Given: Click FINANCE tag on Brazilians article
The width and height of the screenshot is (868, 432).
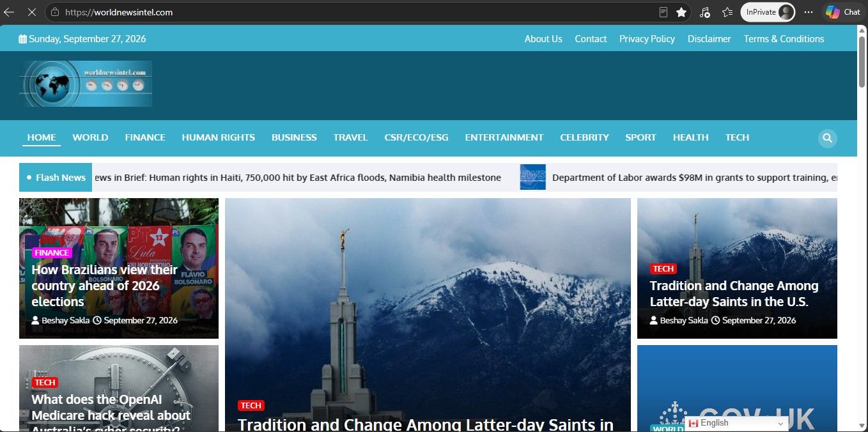Looking at the screenshot, I should pos(52,252).
